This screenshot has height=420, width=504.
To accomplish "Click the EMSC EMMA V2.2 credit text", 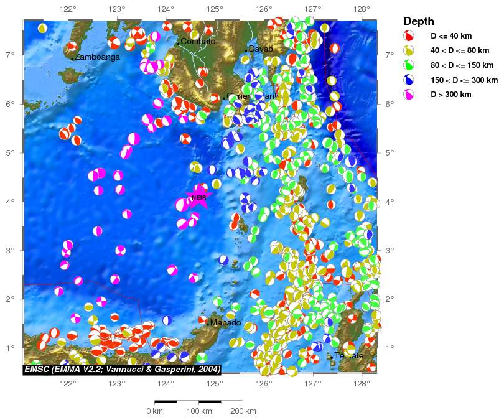I will pyautogui.click(x=123, y=369).
